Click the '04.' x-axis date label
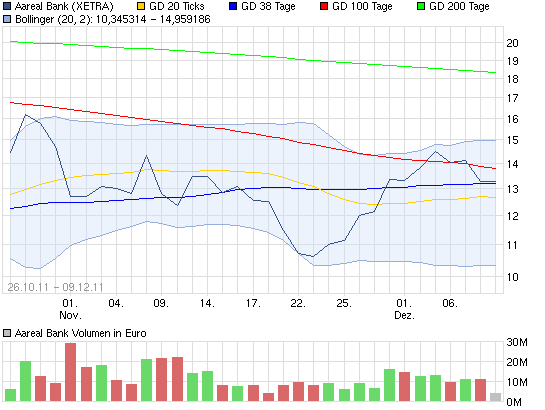The height and width of the screenshot is (410, 545). click(116, 303)
